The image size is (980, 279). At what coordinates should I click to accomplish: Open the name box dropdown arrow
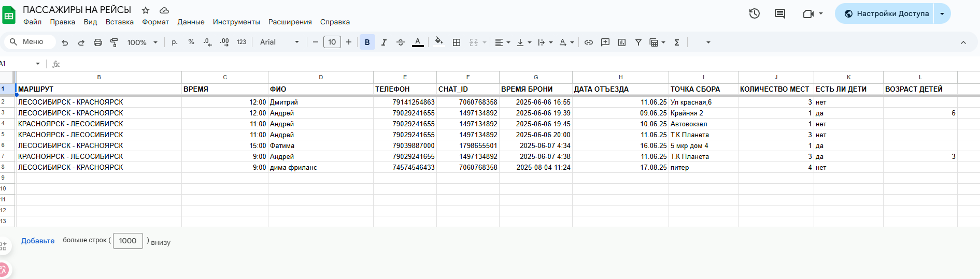coord(38,64)
